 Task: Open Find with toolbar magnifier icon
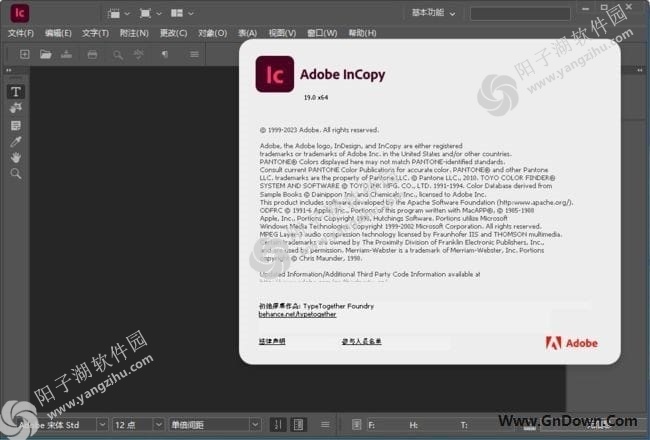click(118, 55)
